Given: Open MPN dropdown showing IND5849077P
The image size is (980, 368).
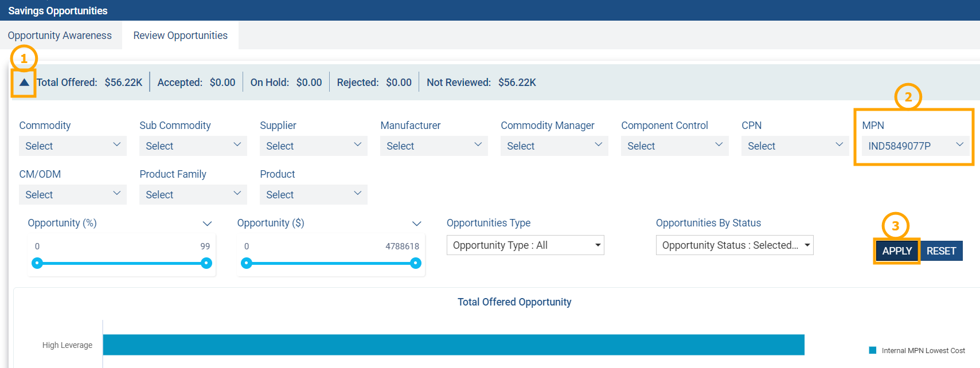Looking at the screenshot, I should pos(915,146).
